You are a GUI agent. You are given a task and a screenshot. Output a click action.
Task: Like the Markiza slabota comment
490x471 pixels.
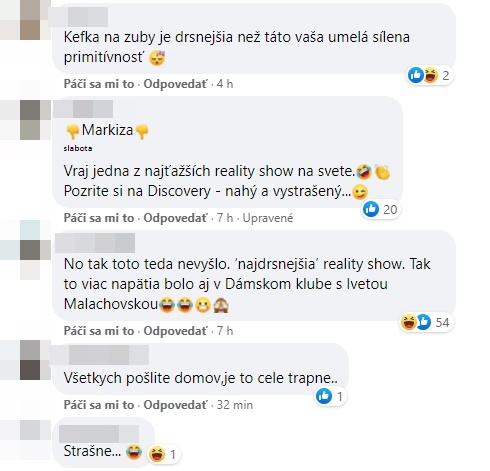click(x=99, y=218)
